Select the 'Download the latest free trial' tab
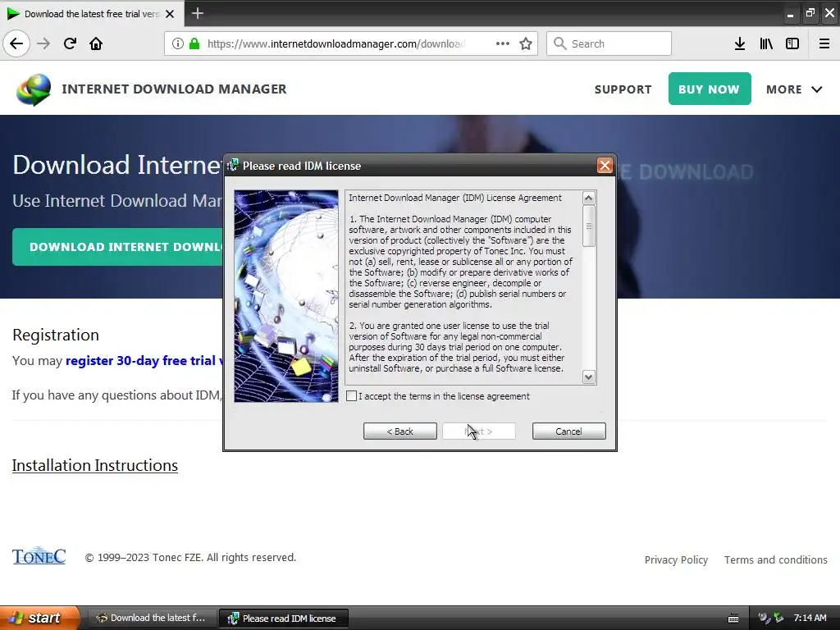Screen dimensions: 840x630 [92, 14]
